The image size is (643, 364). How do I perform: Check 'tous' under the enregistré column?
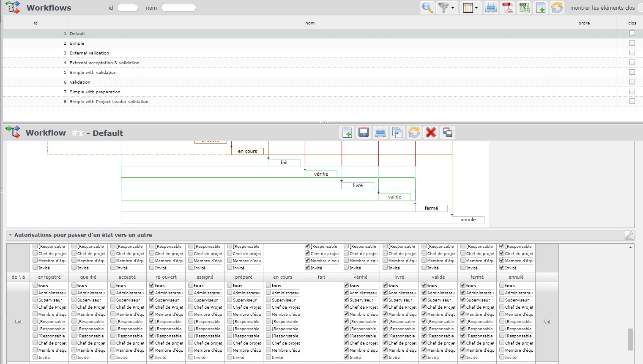coord(35,285)
